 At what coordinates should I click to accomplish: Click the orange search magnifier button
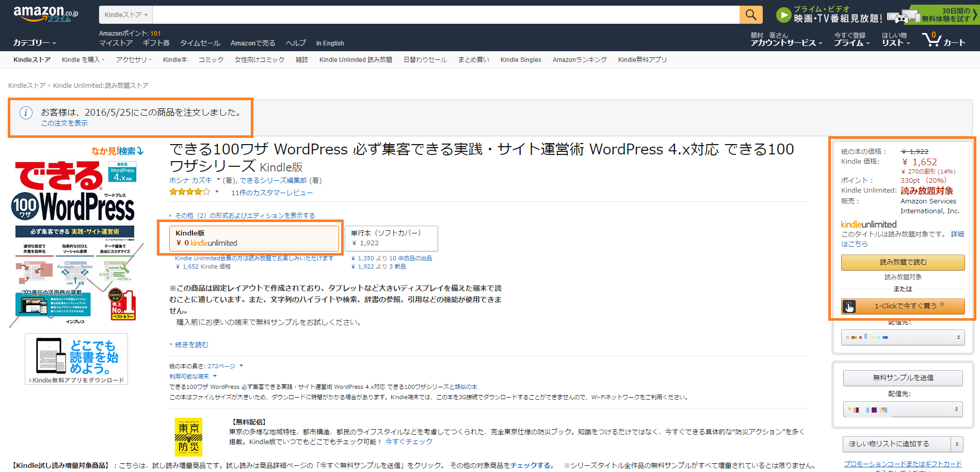(x=751, y=15)
